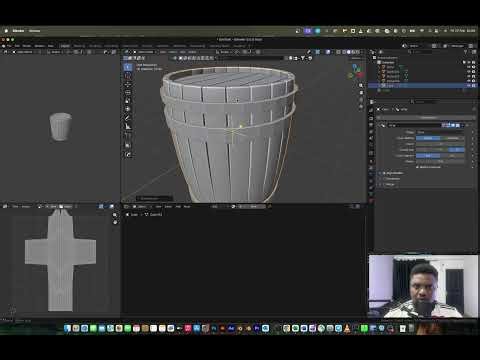
Task: Open Blender File menu
Action: 9,46
